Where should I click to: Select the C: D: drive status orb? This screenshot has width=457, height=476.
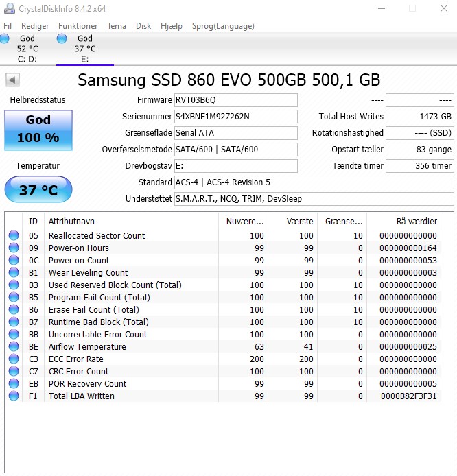pyautogui.click(x=4, y=38)
